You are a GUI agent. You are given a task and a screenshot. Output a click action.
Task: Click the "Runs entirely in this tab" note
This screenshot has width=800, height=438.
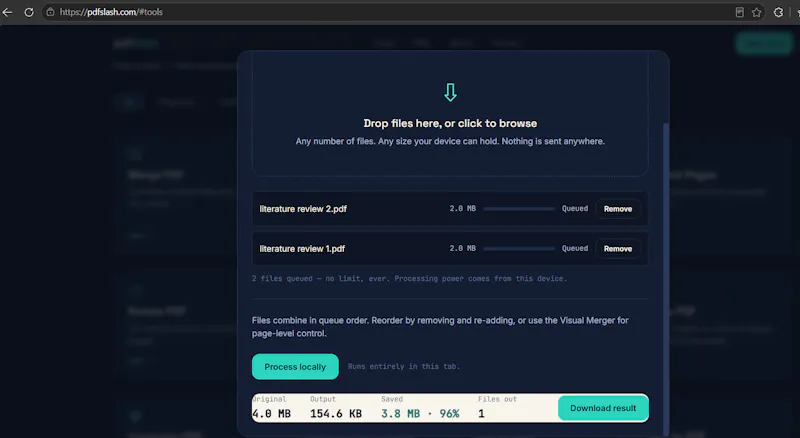pos(404,367)
